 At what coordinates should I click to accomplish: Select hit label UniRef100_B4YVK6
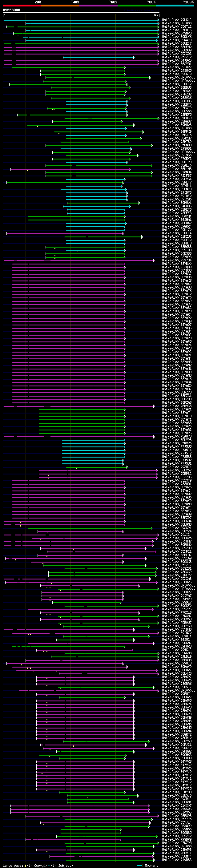click(x=177, y=761)
